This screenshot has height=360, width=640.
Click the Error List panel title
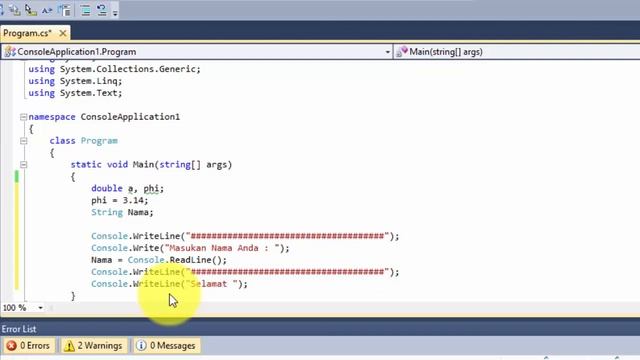19,329
